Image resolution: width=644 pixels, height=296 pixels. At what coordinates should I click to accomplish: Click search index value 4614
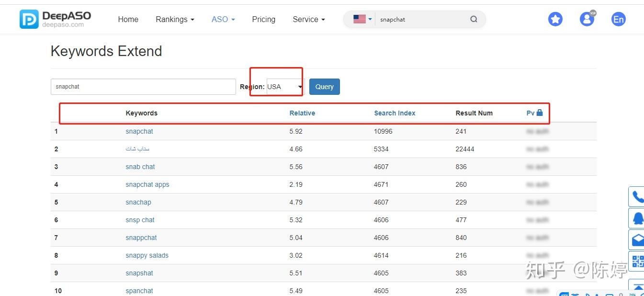point(381,255)
